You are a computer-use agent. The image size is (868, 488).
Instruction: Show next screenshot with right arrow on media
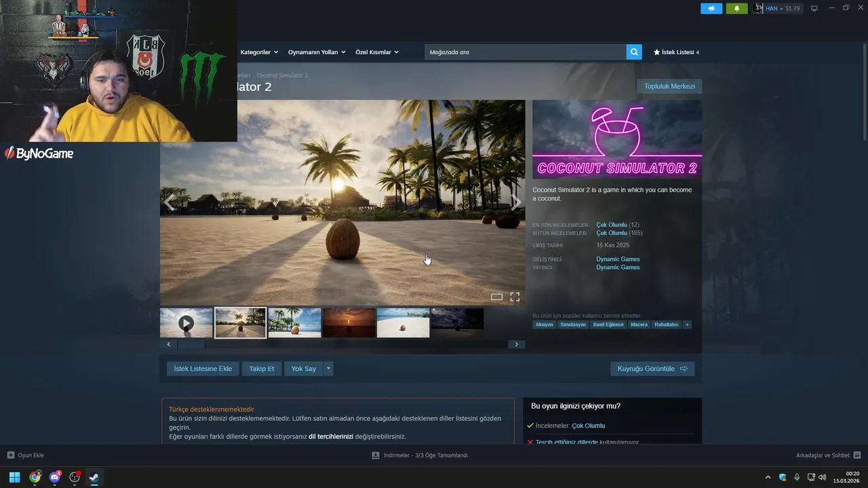(516, 202)
